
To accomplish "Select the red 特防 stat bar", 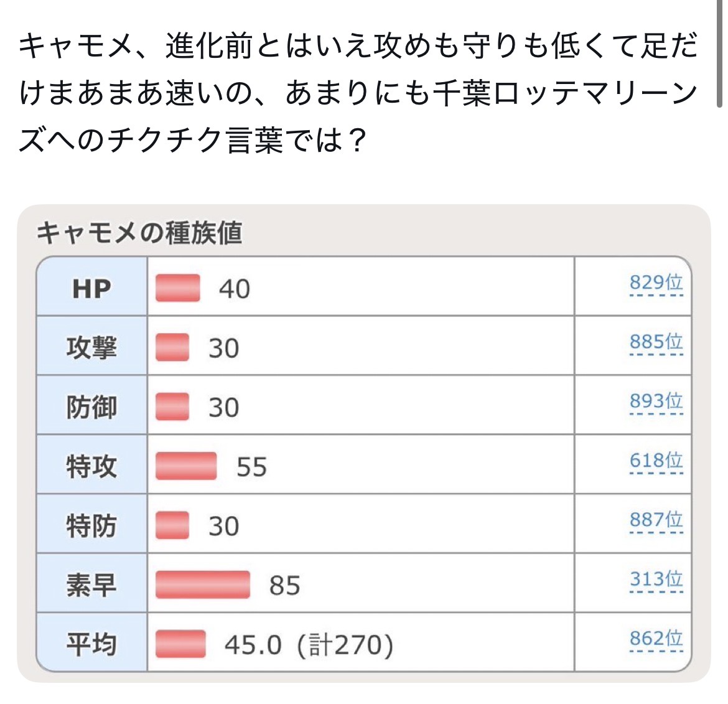I will pos(172,526).
